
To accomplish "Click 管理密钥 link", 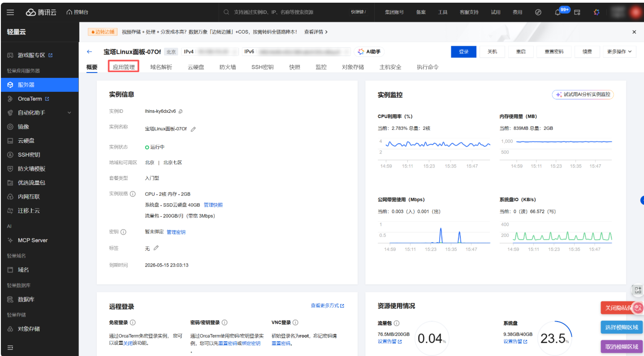I will pyautogui.click(x=176, y=232).
